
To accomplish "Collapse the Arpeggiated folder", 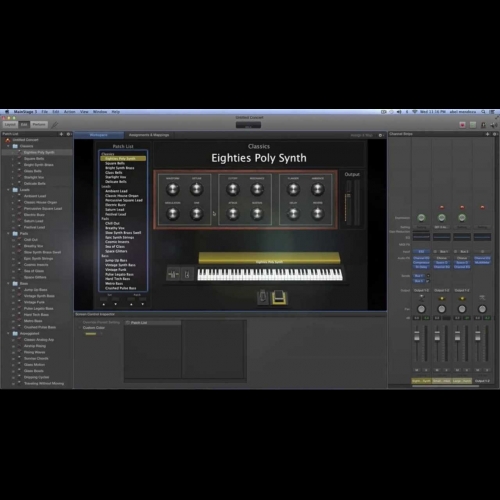I will point(8,333).
